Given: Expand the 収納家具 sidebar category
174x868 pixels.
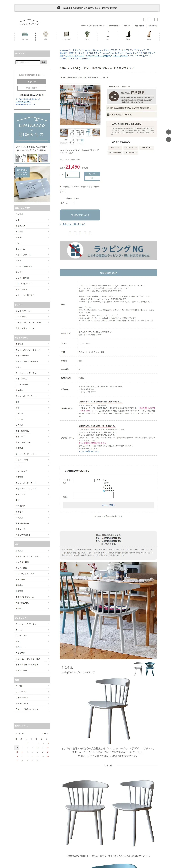Looking at the screenshot, I should click(32, 214).
